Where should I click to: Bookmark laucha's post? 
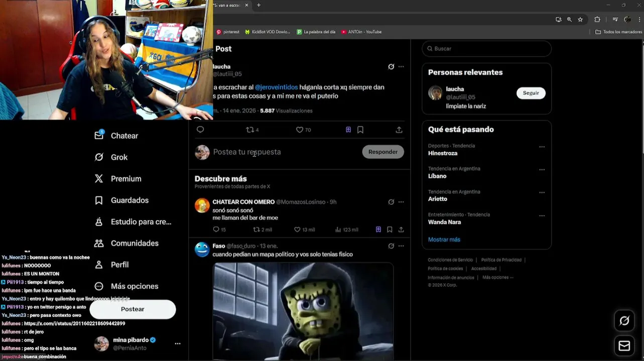point(360,130)
